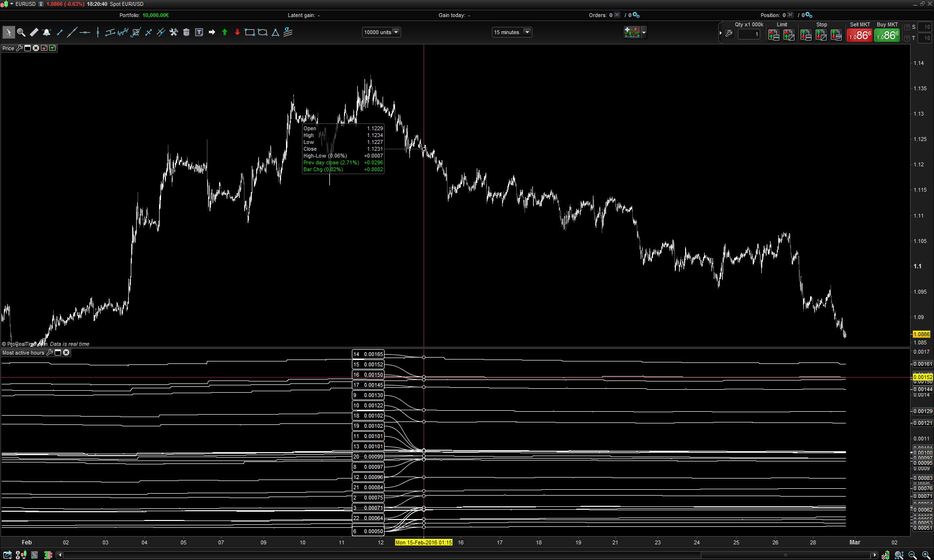This screenshot has height=560, width=934.
Task: Open the EURUSD instrument dropdown arrow
Action: 11,4
